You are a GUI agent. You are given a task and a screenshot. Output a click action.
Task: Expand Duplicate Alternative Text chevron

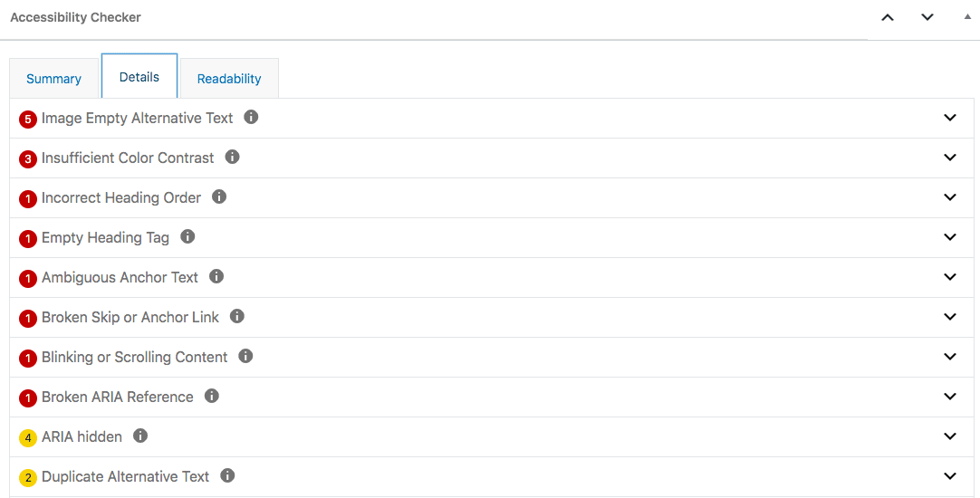[950, 476]
